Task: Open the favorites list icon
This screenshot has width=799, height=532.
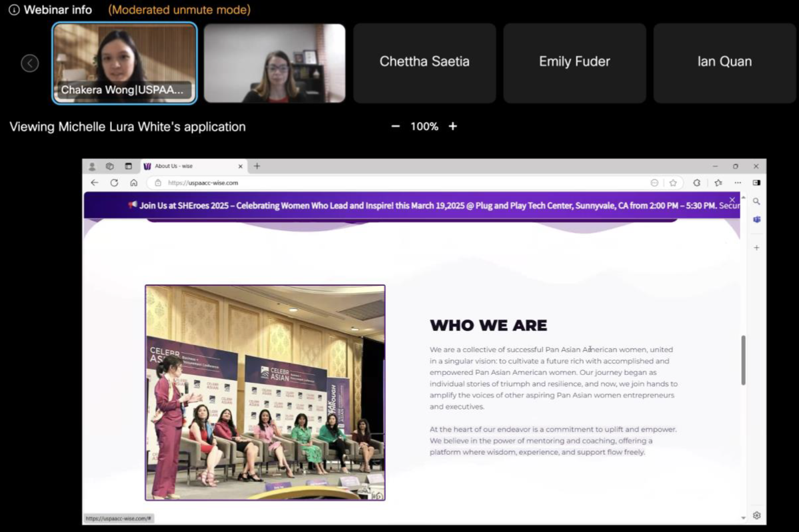Action: point(718,182)
